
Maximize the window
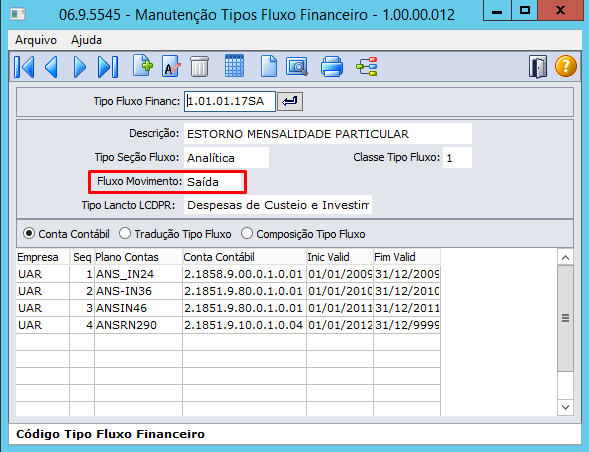(524, 11)
